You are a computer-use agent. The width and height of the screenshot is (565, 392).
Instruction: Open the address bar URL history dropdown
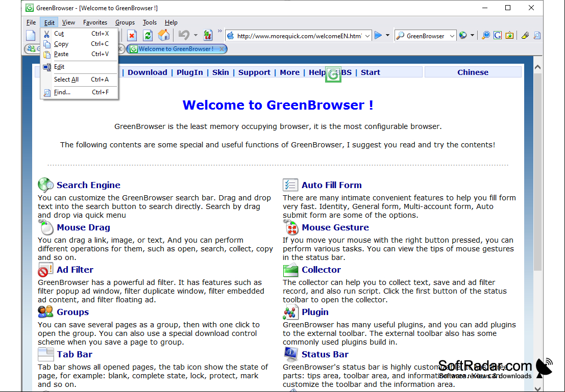[367, 36]
